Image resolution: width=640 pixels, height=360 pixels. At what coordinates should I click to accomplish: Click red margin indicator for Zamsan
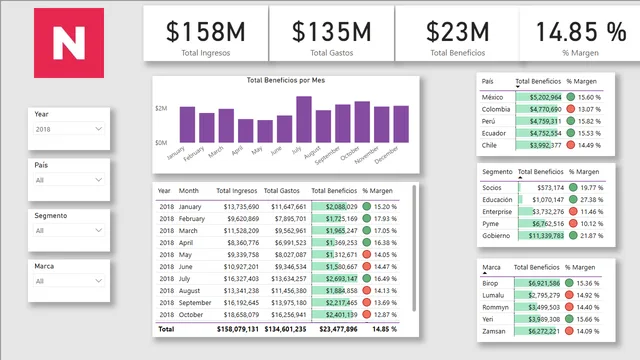569,331
